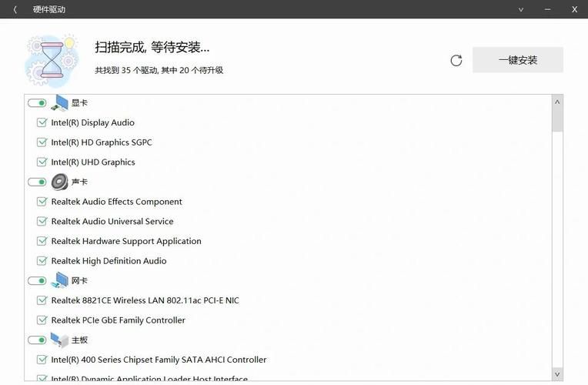The image size is (588, 385).
Task: Uncheck Intel(R) HD Graphics SGPC checkbox
Action: pyautogui.click(x=42, y=142)
